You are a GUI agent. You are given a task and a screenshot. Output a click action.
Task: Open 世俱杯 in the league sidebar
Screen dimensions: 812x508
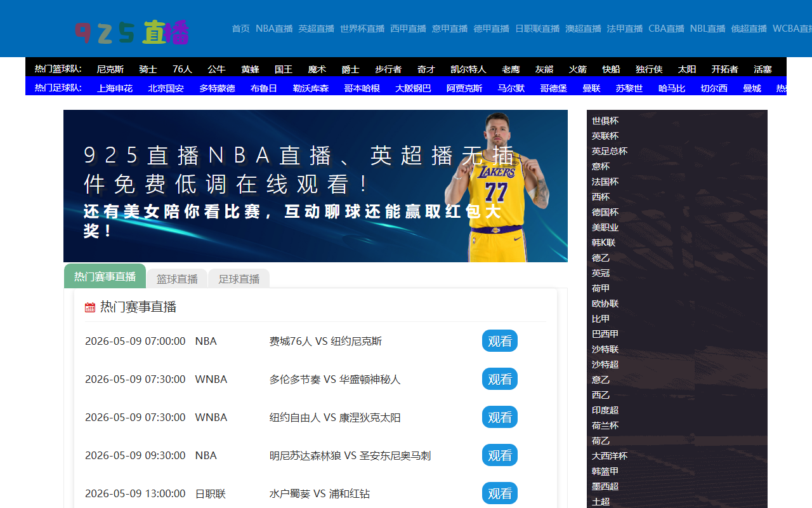pyautogui.click(x=605, y=121)
